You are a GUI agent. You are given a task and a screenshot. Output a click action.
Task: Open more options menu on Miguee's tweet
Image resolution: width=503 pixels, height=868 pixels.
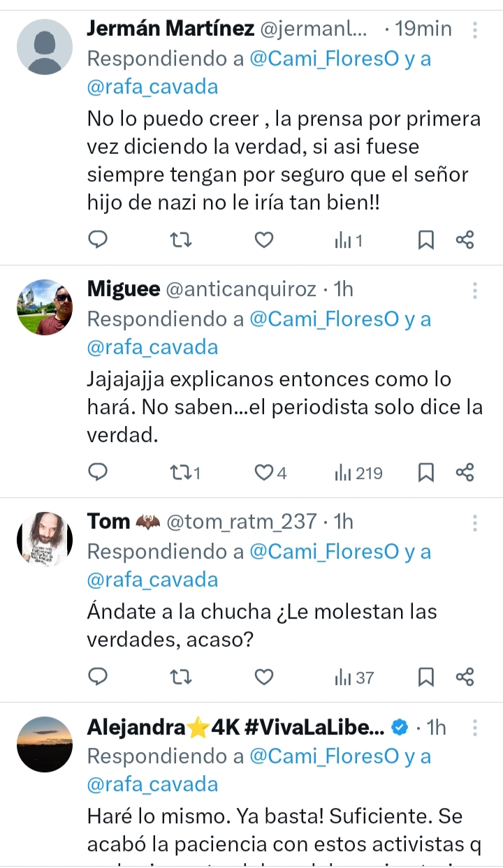tap(475, 290)
